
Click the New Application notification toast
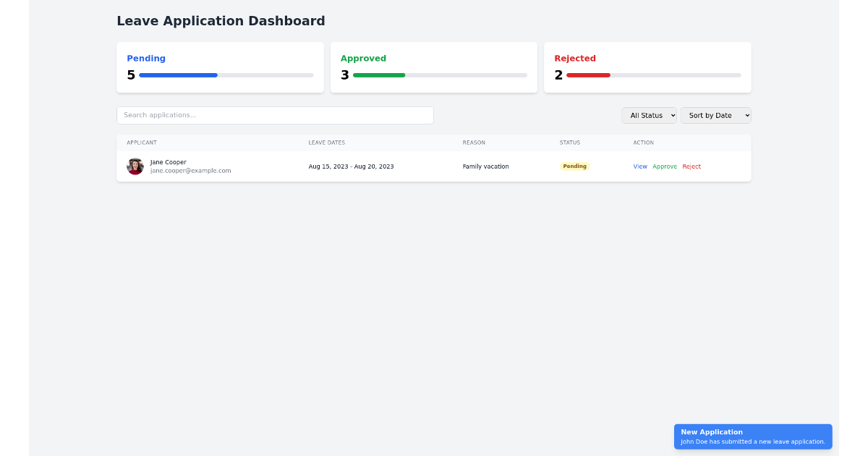(752, 436)
